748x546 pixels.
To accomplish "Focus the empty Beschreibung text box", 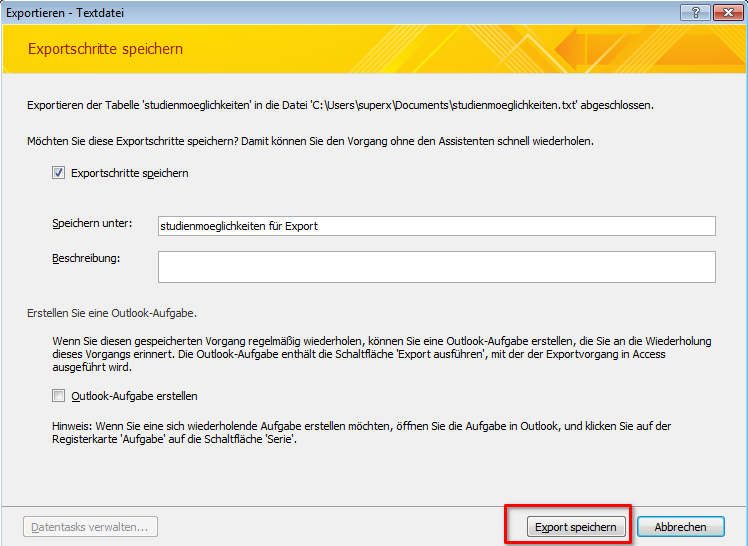I will point(436,266).
